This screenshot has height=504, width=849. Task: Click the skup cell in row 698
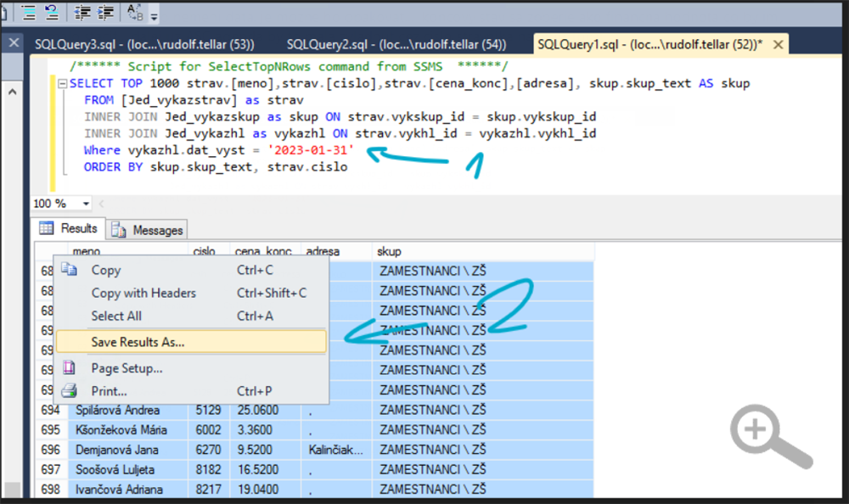[483, 490]
